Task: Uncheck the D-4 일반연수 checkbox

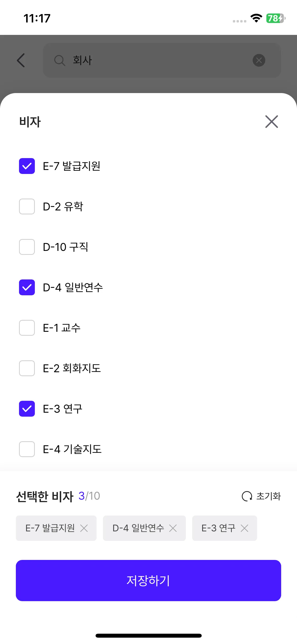Action: click(27, 287)
